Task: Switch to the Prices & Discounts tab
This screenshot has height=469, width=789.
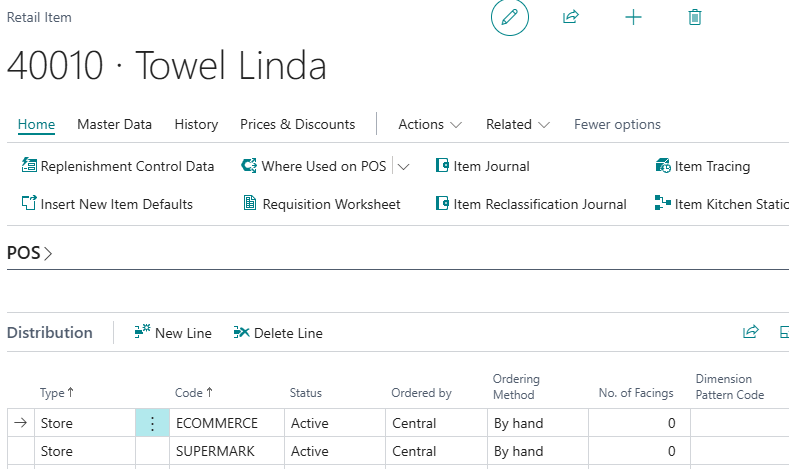Action: [297, 125]
